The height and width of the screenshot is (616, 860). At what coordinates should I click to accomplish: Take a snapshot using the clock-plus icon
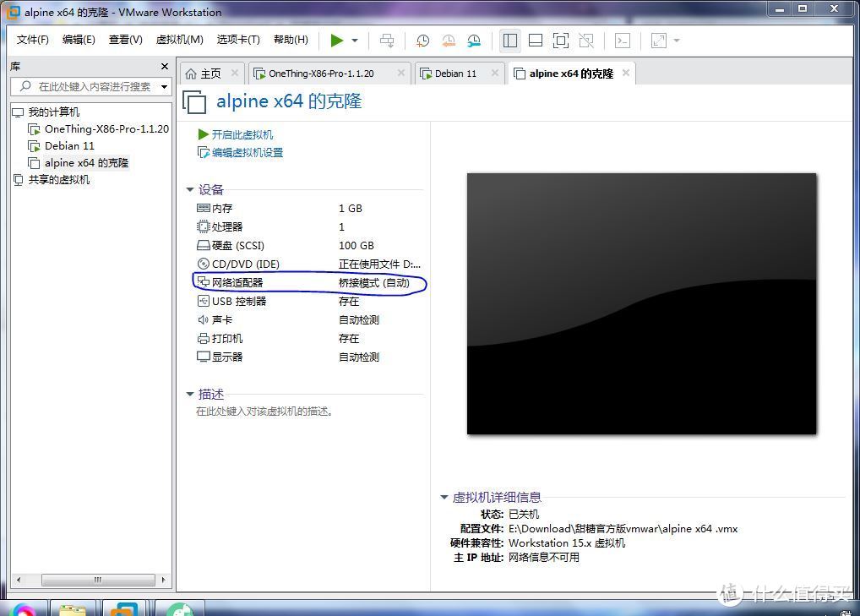[x=422, y=40]
